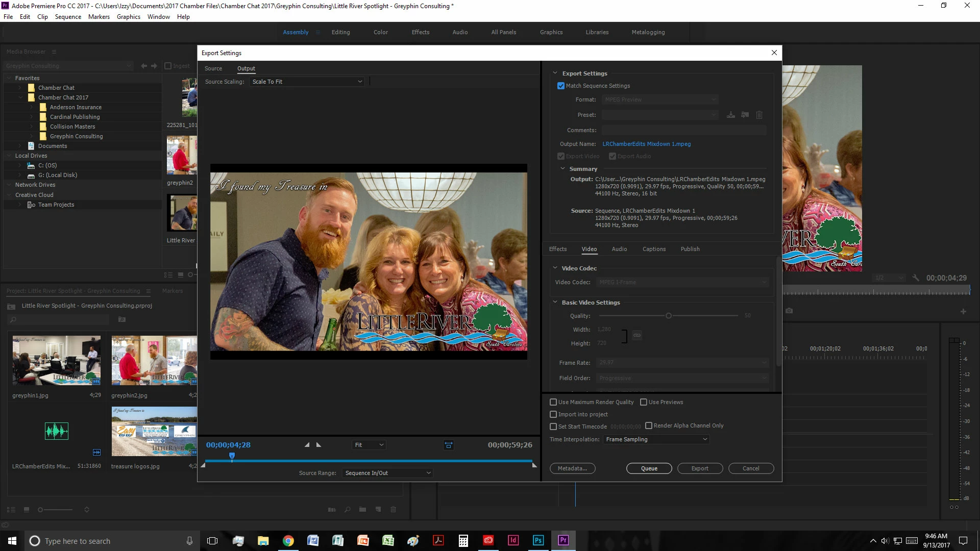The width and height of the screenshot is (980, 551).
Task: Open InDesign from the taskbar
Action: [x=513, y=540]
